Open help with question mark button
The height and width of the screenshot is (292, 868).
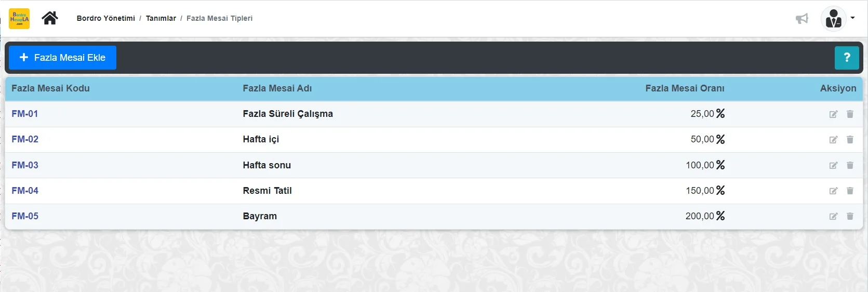click(x=847, y=58)
